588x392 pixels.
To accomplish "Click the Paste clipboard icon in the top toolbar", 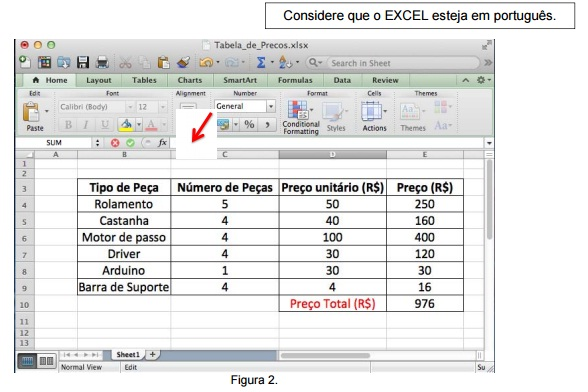I will pos(164,62).
